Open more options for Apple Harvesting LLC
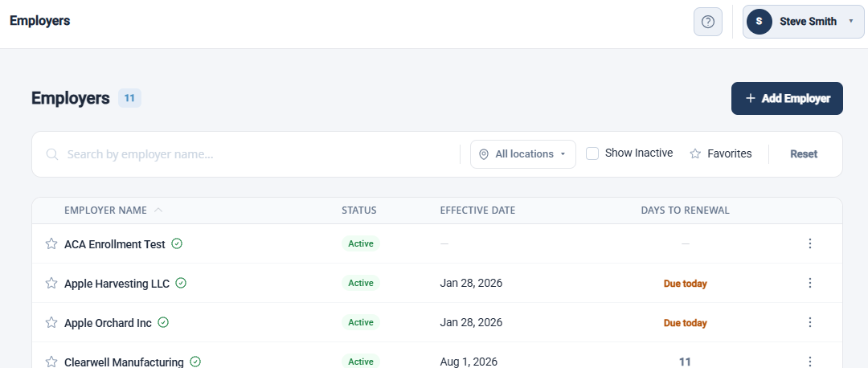 (x=810, y=283)
